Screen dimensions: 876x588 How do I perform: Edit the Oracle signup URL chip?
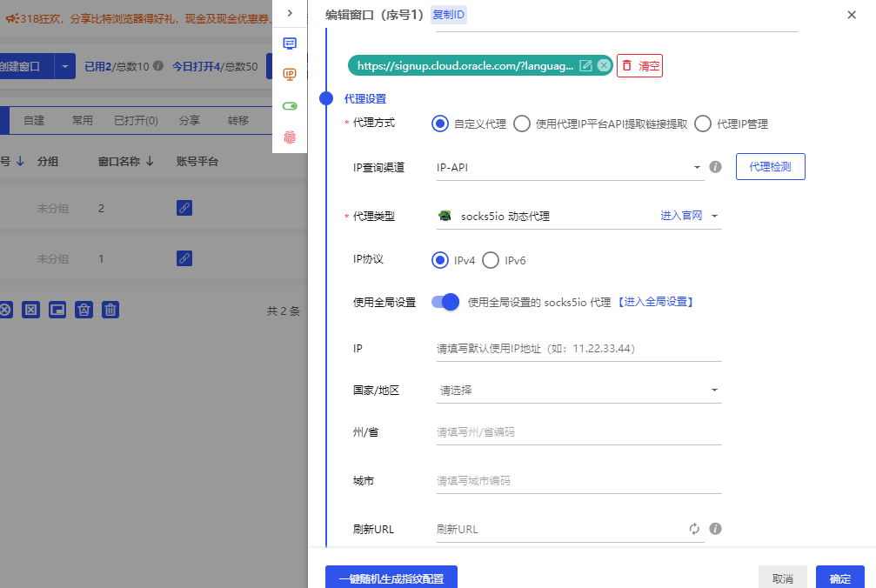tap(585, 65)
